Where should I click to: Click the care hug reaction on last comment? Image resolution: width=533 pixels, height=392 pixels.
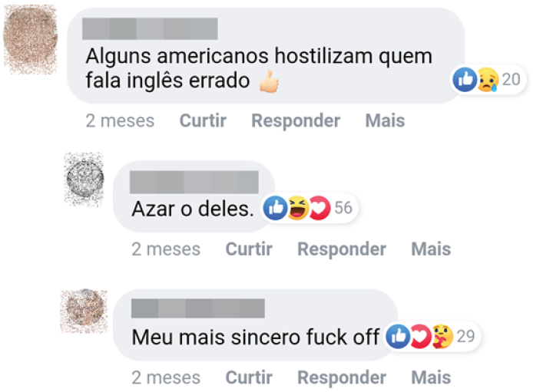(442, 336)
